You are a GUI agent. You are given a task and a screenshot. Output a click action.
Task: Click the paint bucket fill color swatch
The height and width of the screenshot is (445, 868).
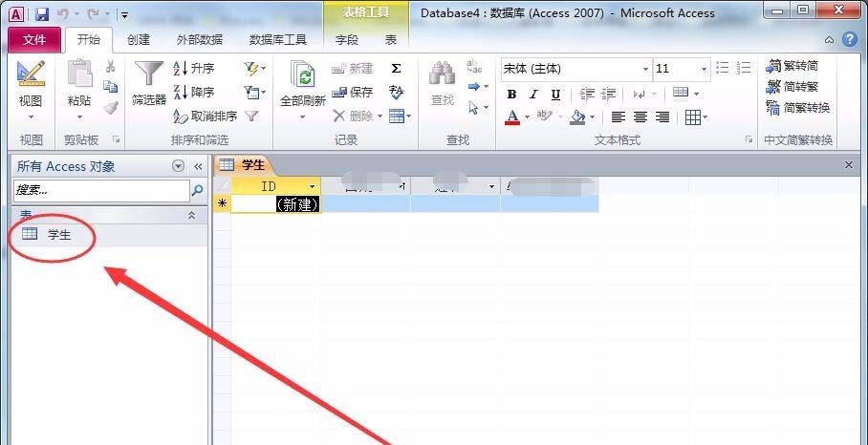(577, 117)
